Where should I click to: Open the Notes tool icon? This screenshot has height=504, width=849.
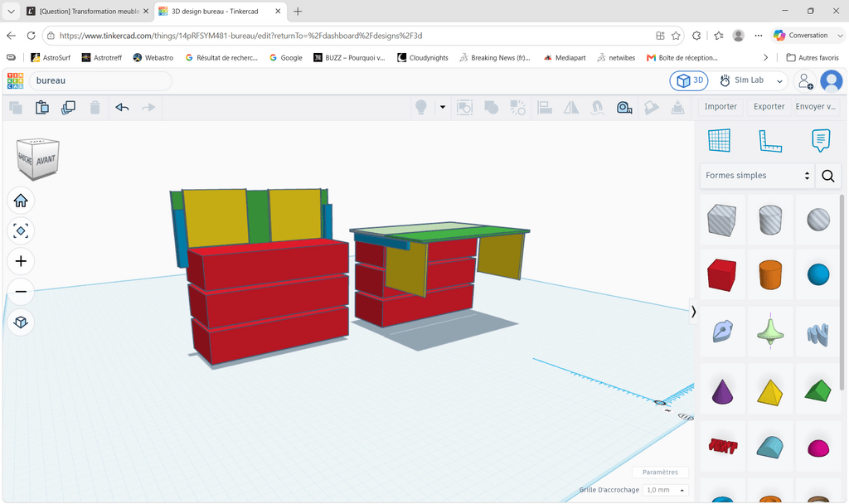(821, 141)
